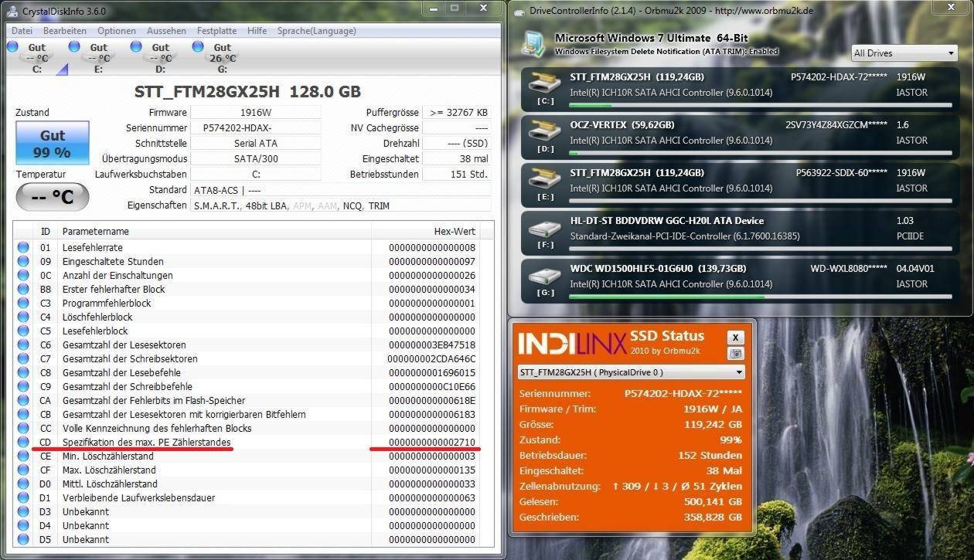Click the usage bar of the OCZ-VERTEX drive

pos(761,152)
